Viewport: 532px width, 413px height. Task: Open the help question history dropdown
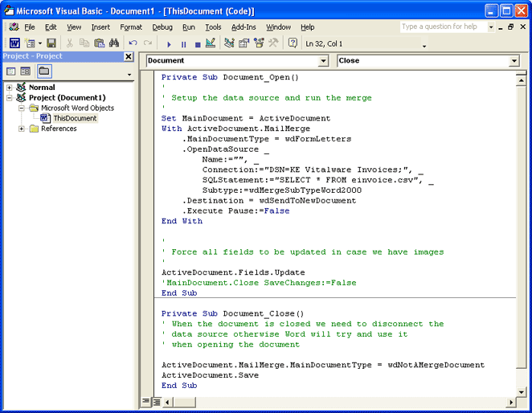(x=491, y=27)
